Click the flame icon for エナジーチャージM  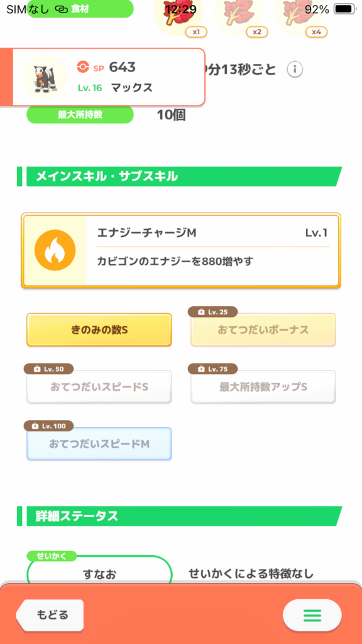[55, 250]
